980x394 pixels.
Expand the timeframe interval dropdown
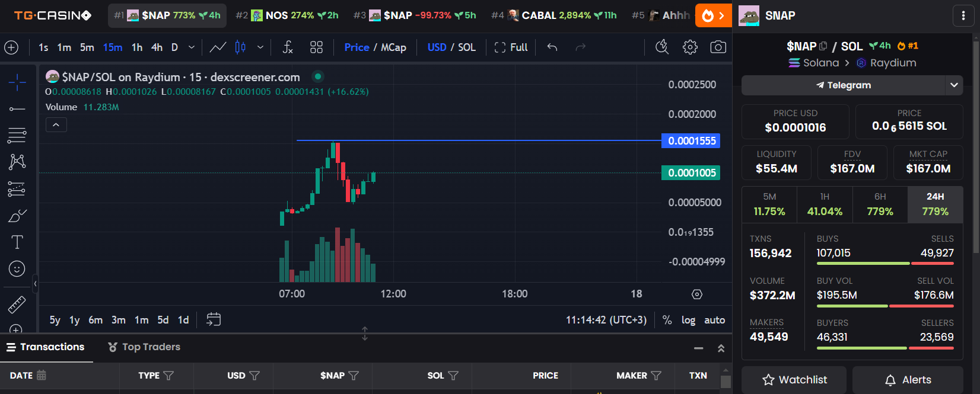coord(191,47)
